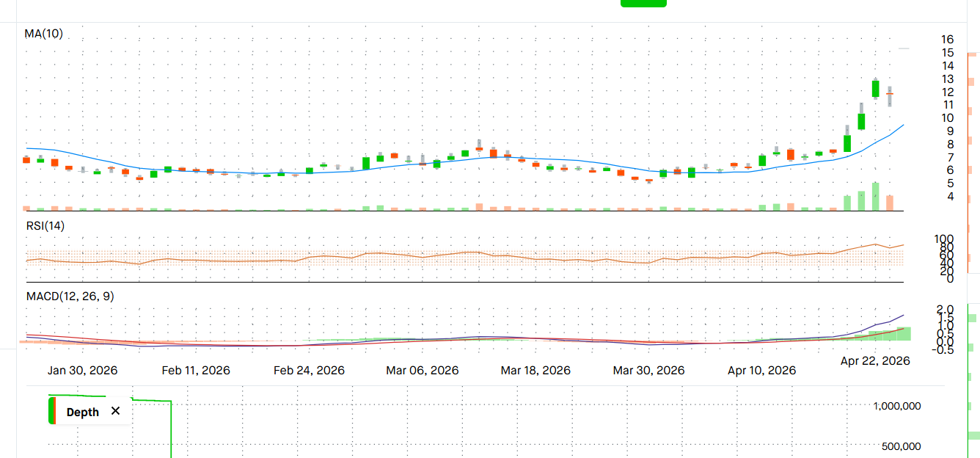Click the Feb 11, 2026 date label
This screenshot has height=458, width=980.
click(196, 371)
